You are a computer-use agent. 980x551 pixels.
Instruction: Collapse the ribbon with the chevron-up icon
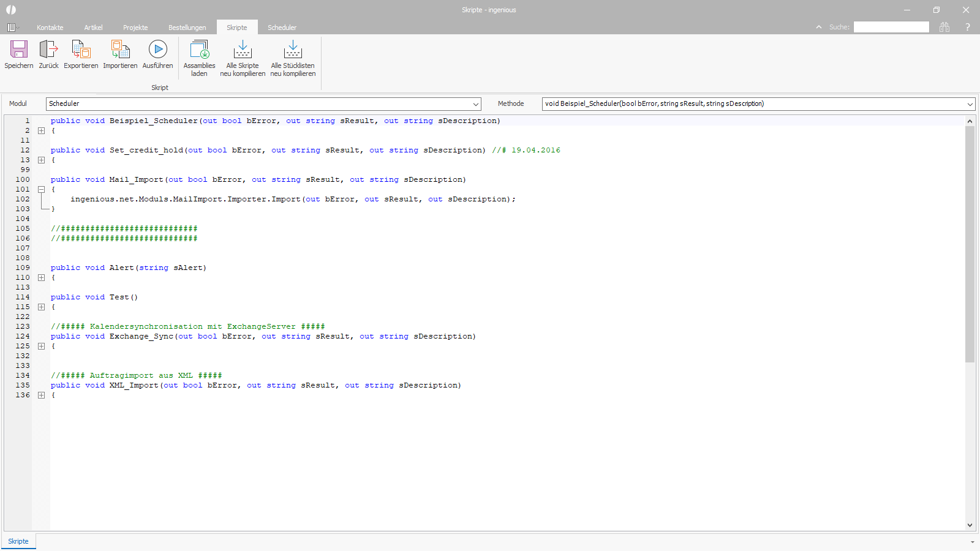pos(819,27)
